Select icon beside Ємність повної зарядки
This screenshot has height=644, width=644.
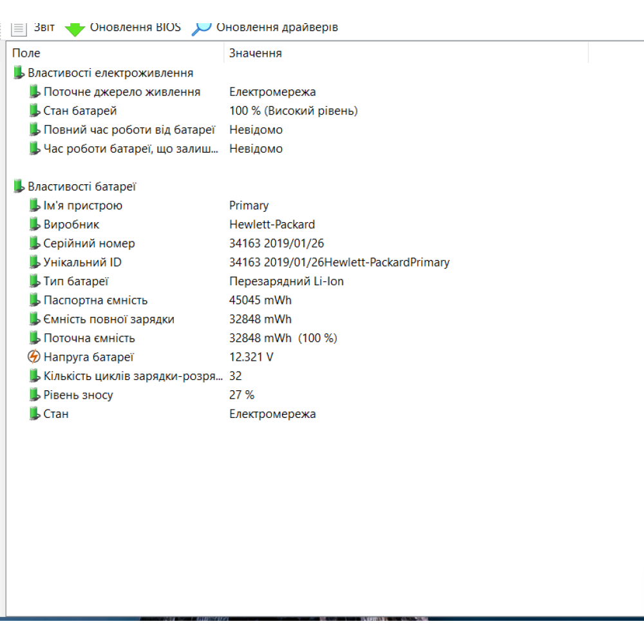tap(35, 319)
